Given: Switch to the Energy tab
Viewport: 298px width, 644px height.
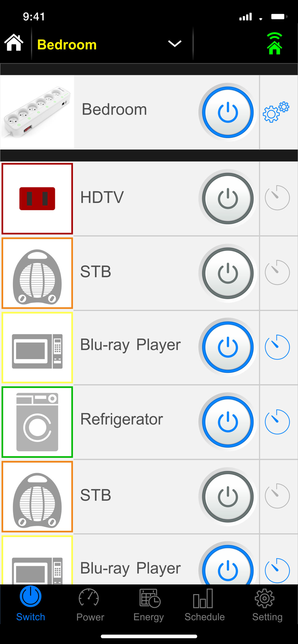Looking at the screenshot, I should point(149,605).
